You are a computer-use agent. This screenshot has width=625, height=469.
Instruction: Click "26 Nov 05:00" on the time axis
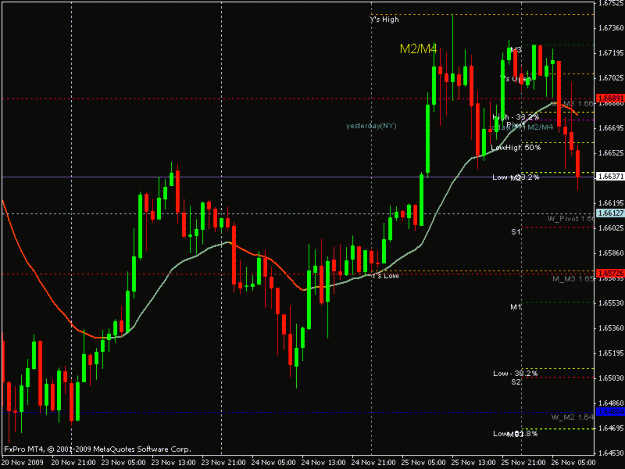point(574,463)
